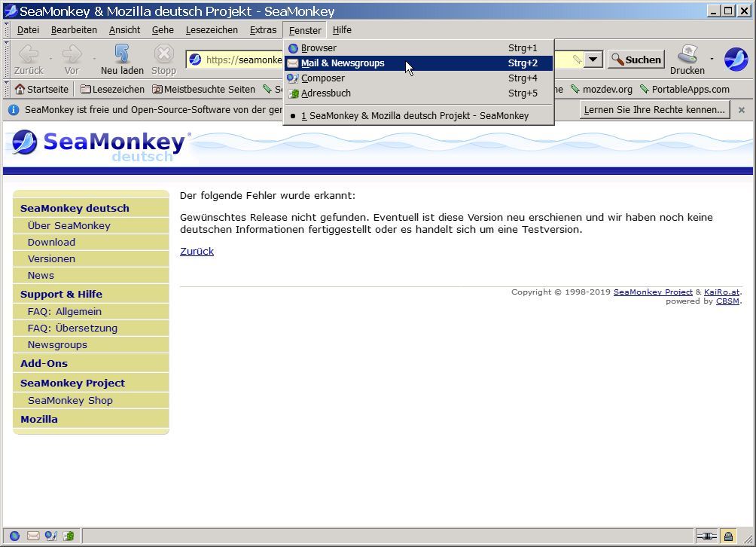This screenshot has width=756, height=547.
Task: Collapse the navigation toolbar using its grippy
Action: tap(6, 59)
